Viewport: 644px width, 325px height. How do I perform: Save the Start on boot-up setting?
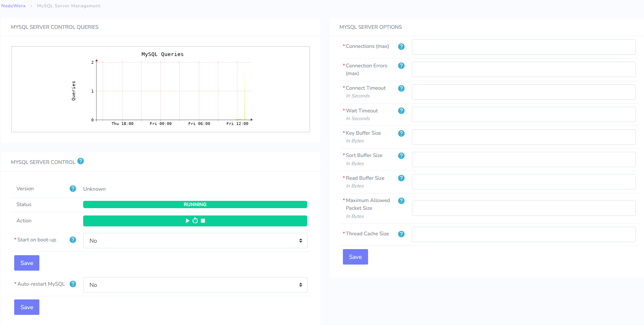(x=27, y=263)
